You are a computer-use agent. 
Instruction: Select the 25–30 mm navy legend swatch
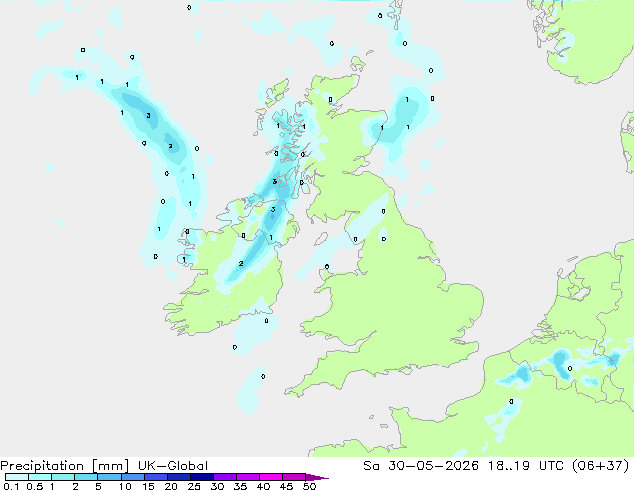tap(202, 477)
